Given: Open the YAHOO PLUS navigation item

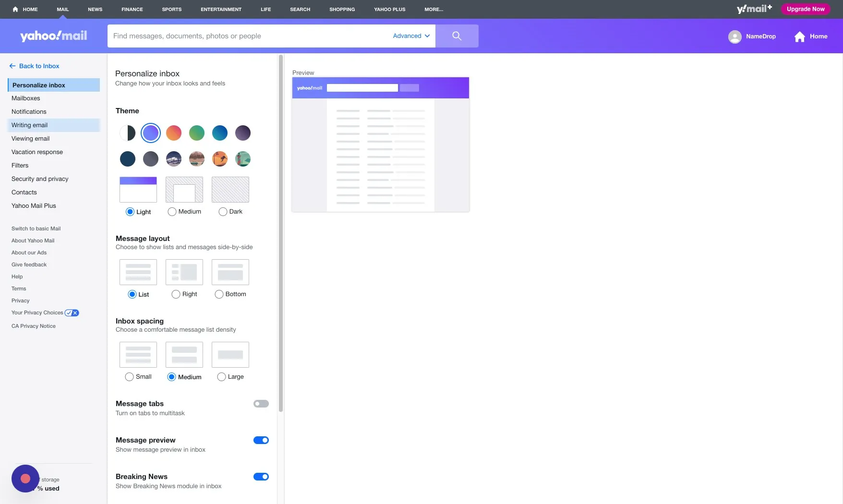Looking at the screenshot, I should 389,9.
